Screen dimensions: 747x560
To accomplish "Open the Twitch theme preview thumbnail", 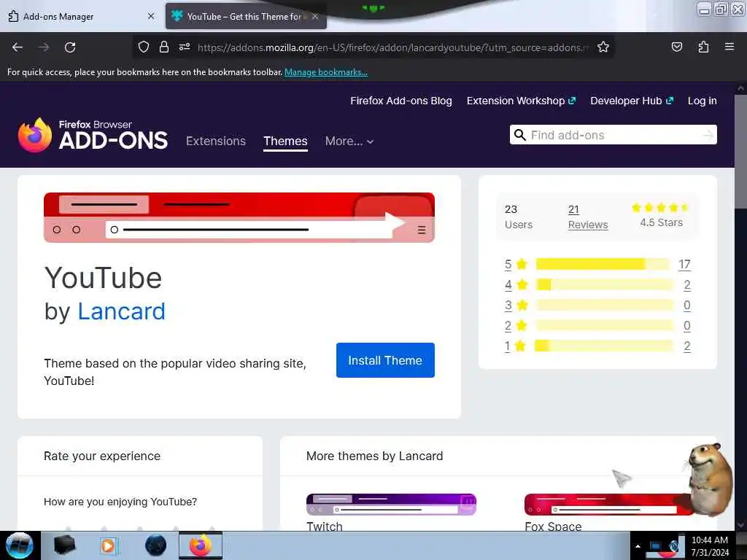I will click(391, 505).
